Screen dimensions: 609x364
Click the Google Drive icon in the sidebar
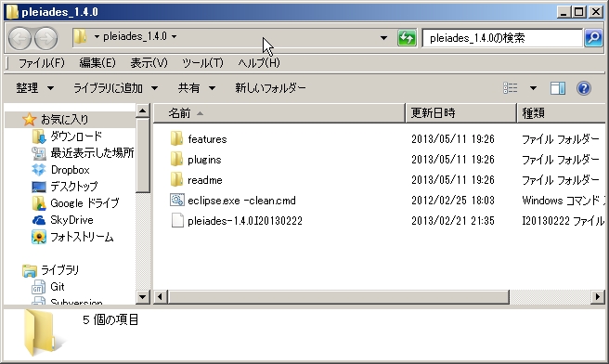(39, 203)
